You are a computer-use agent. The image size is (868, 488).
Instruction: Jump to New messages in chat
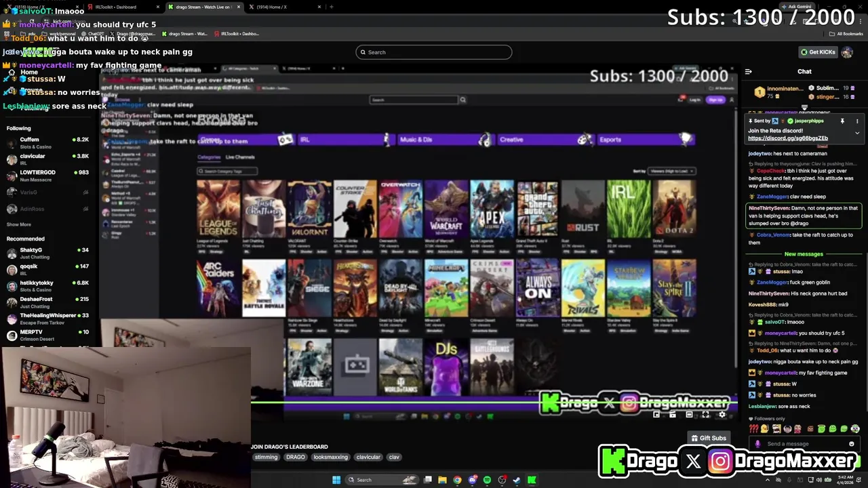click(x=804, y=254)
